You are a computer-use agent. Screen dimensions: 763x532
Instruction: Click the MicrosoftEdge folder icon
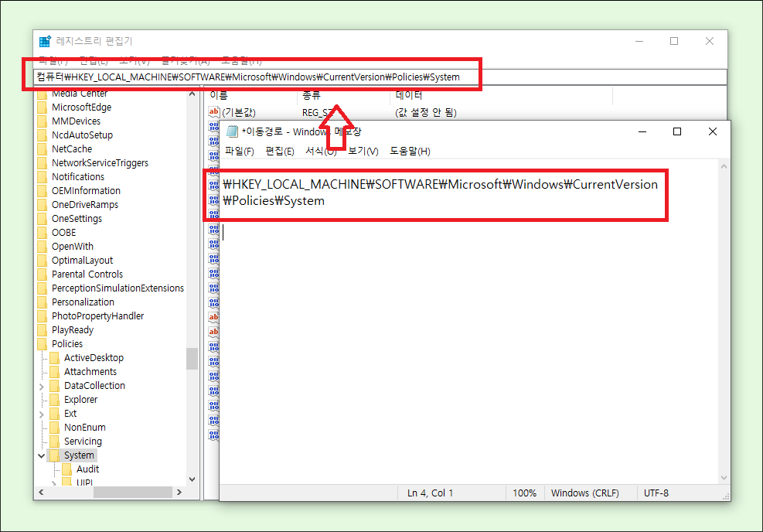(x=43, y=107)
